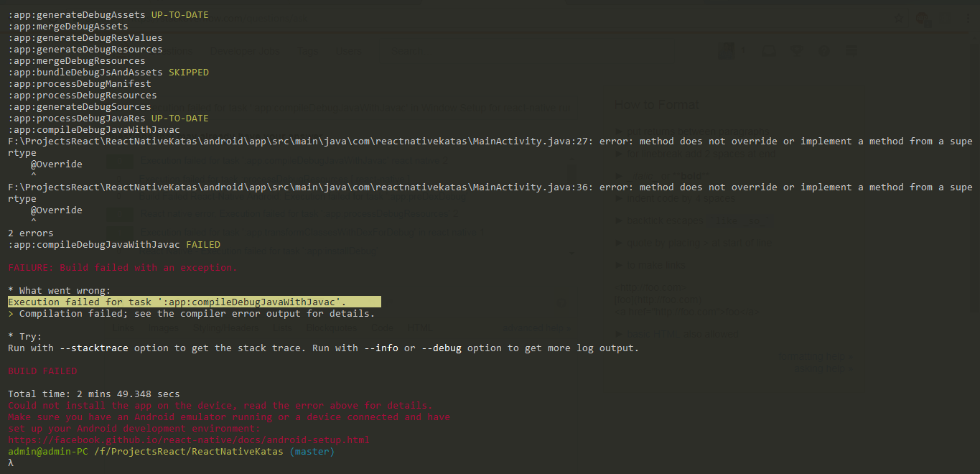Screen dimensions: 980x474
Task: Click the ':app:processDebugResources' line
Action: 83,96
